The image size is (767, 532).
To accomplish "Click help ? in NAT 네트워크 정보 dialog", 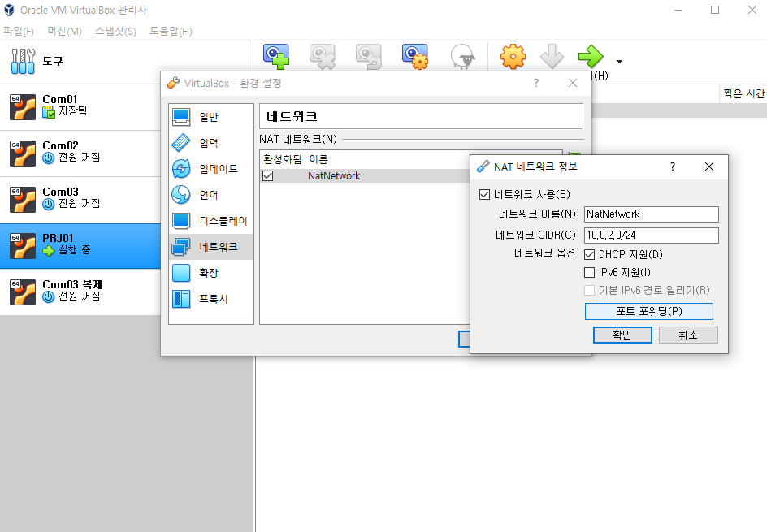I will [673, 167].
